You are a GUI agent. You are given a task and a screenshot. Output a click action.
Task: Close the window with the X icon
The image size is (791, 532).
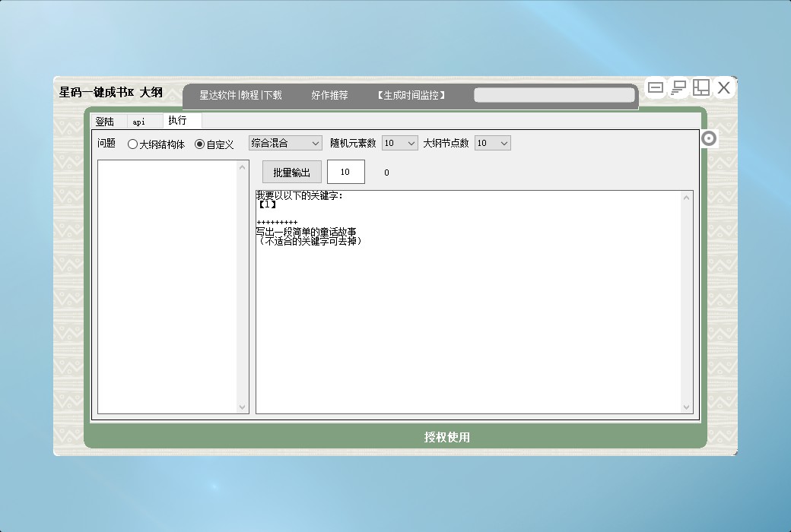pos(724,87)
